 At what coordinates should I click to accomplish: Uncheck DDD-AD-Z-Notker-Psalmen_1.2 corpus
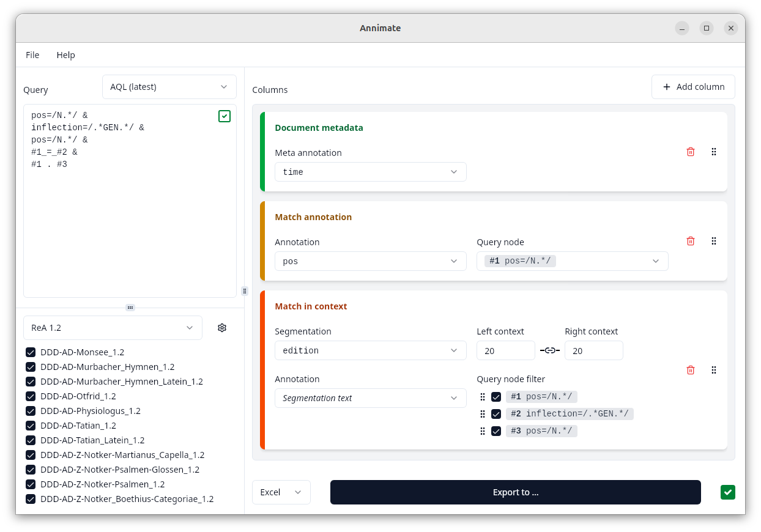click(31, 484)
